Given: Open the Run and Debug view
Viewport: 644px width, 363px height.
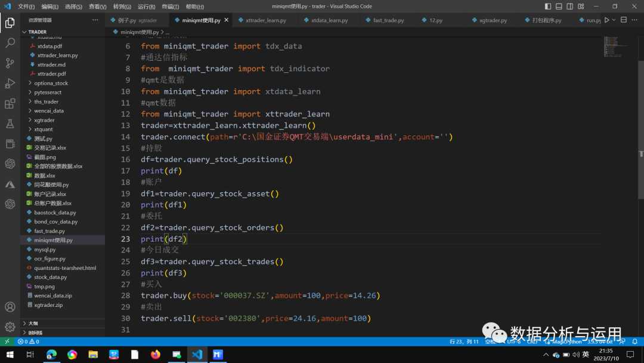Looking at the screenshot, I should point(10,83).
